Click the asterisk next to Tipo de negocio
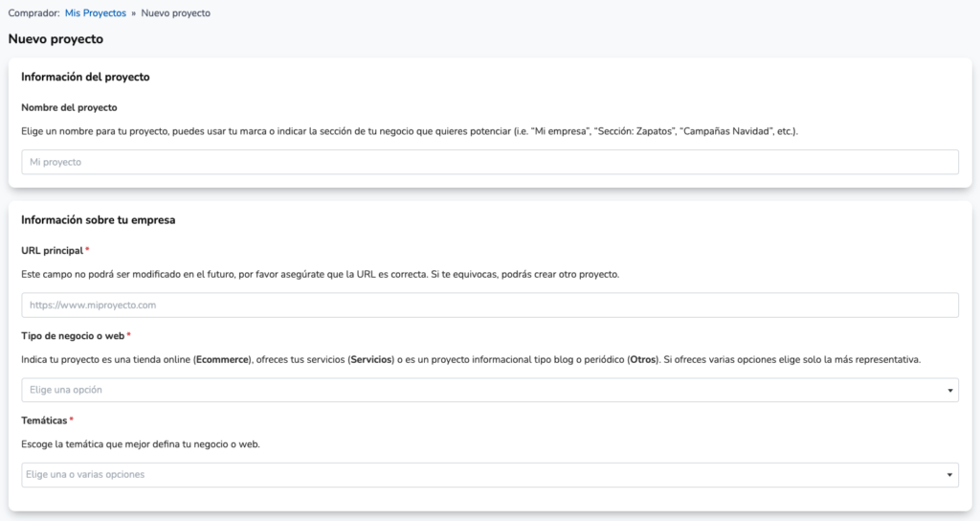Screen dimensions: 980x521 [129, 335]
